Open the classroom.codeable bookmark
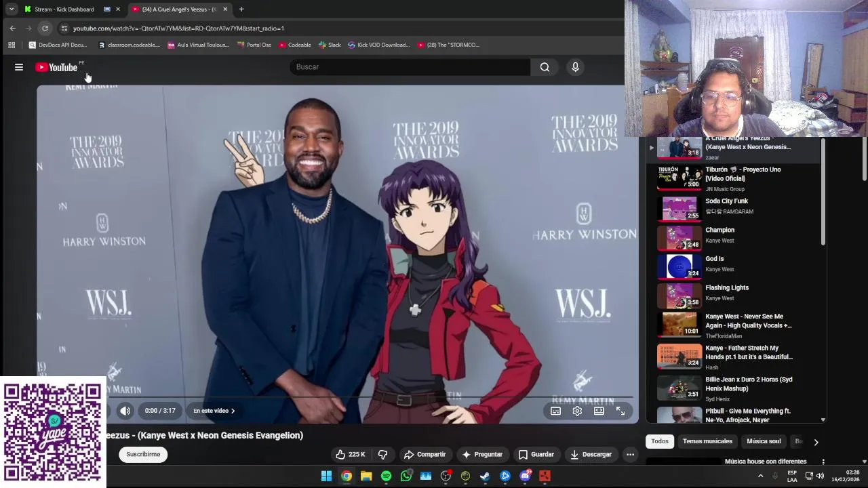Image resolution: width=868 pixels, height=488 pixels. 129,45
